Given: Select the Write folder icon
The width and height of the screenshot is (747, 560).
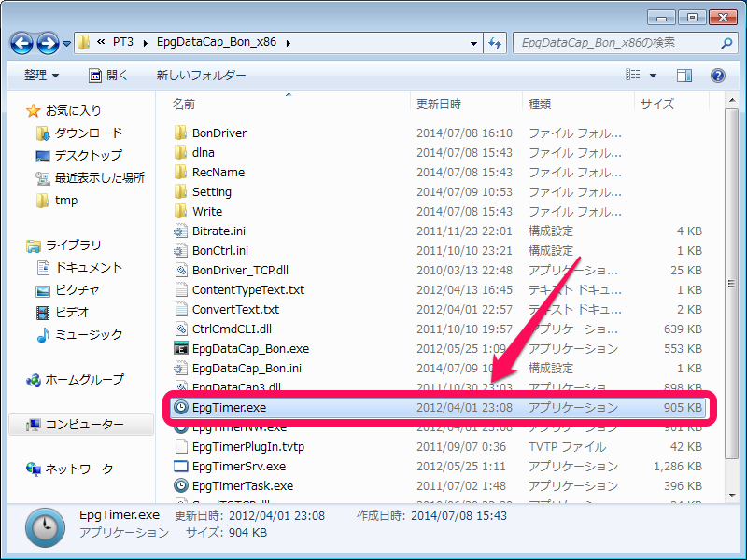Looking at the screenshot, I should click(x=180, y=211).
